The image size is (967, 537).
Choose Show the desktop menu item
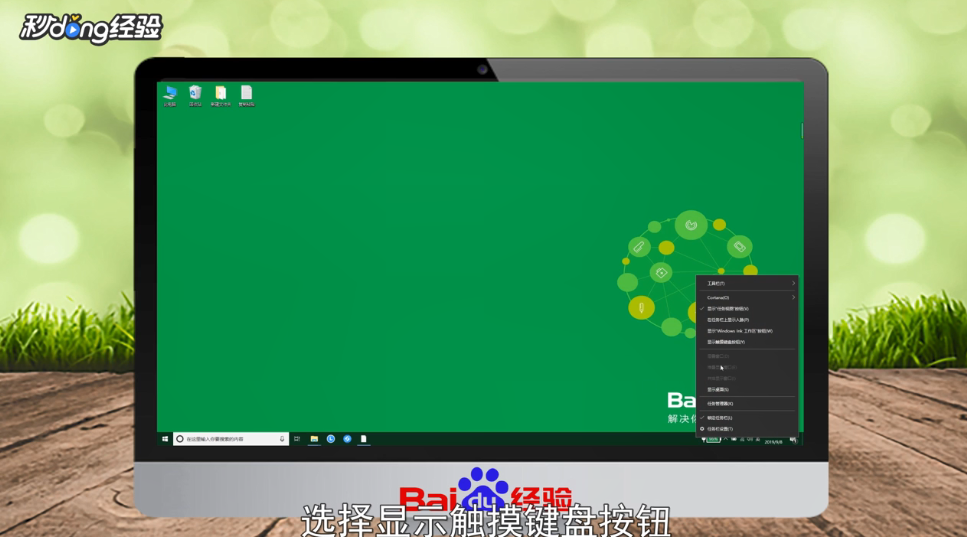747,390
